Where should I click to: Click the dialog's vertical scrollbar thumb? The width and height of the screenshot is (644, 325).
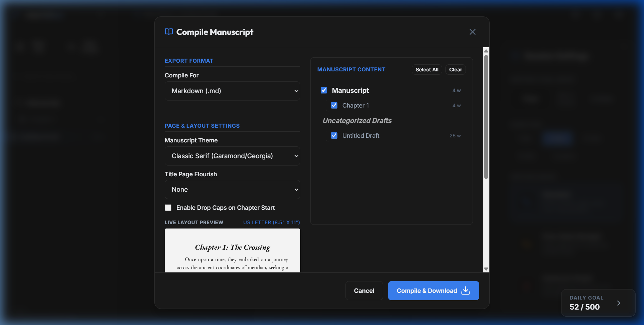point(486,117)
